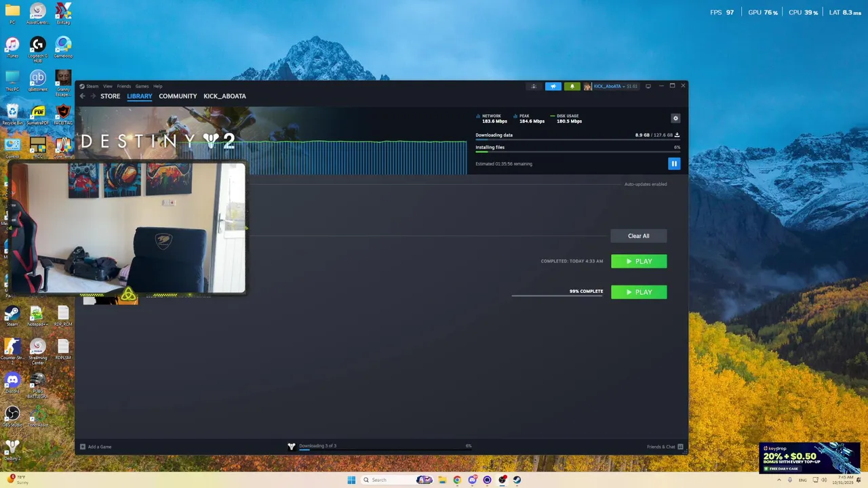Open the green notifications bell
This screenshot has width=868, height=488.
(x=572, y=86)
